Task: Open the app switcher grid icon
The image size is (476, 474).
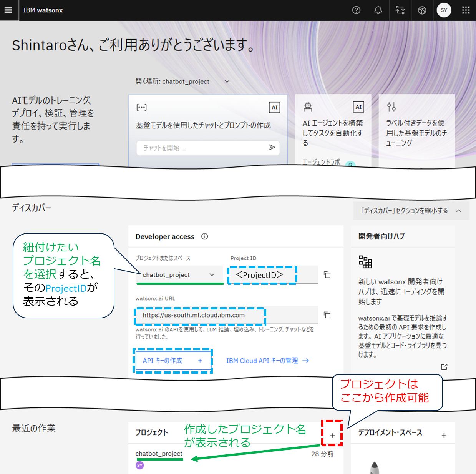Action: point(466,10)
